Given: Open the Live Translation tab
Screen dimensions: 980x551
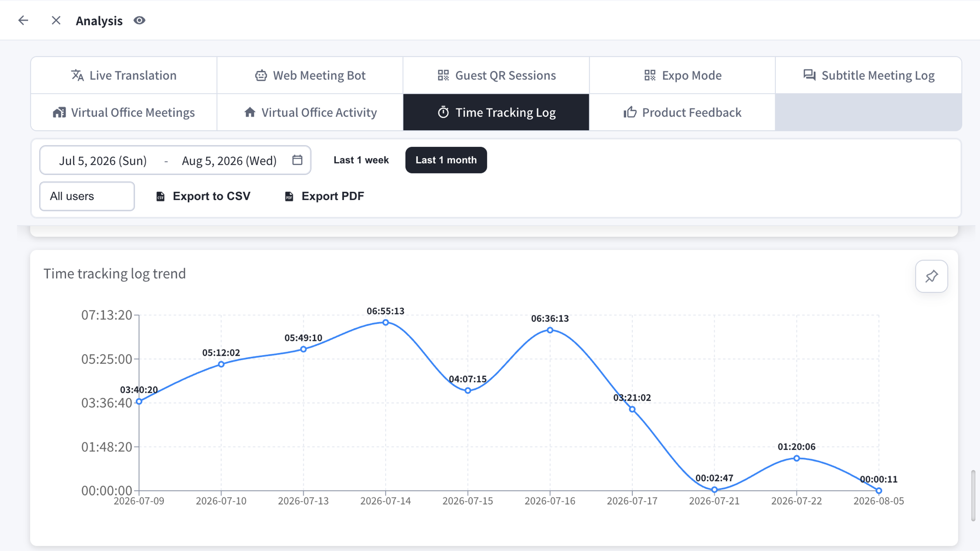Looking at the screenshot, I should (x=124, y=76).
